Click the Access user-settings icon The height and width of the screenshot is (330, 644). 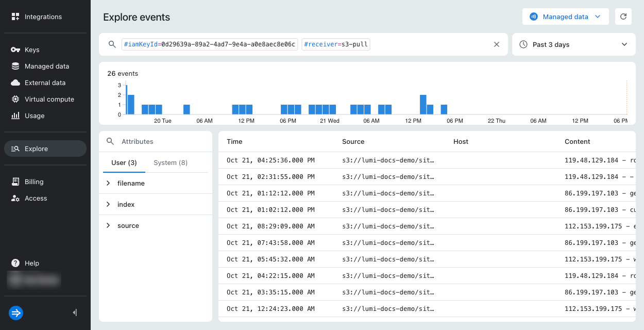pyautogui.click(x=15, y=198)
